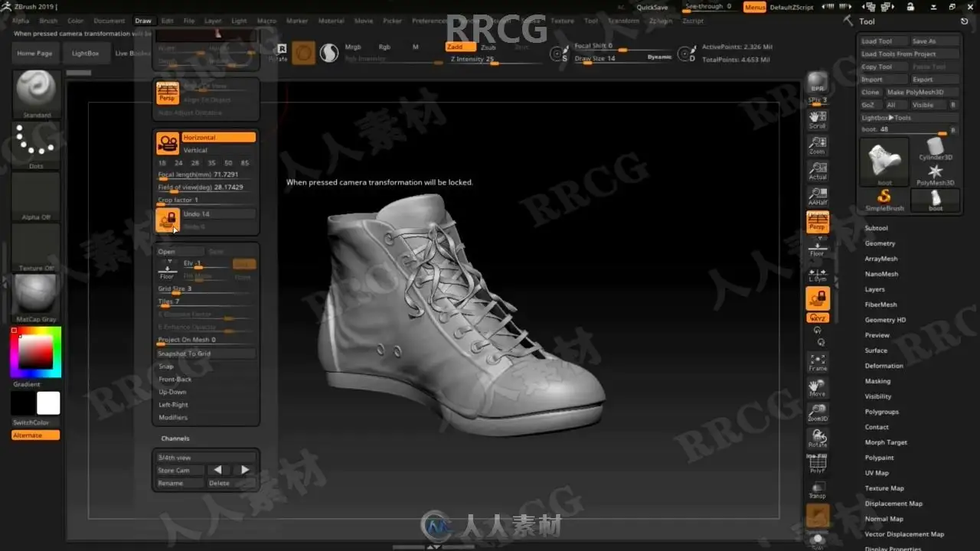
Task: Select the Scroll canvas tool
Action: pos(817,118)
